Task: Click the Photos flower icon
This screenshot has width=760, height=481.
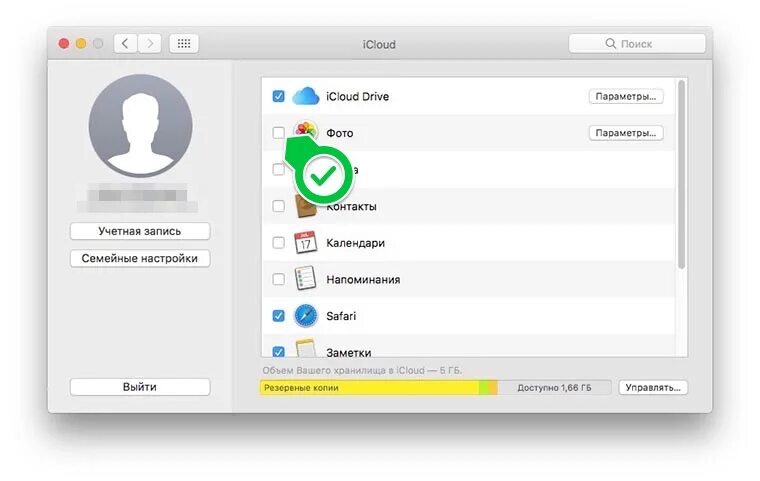Action: tap(306, 130)
